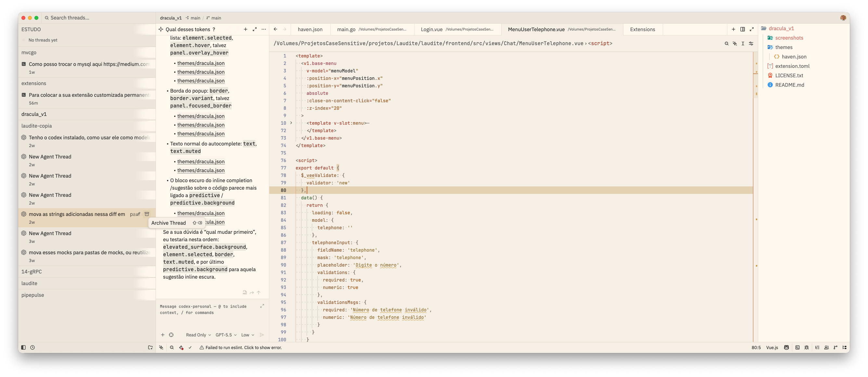The image size is (868, 377).
Task: Start a new thread with agent panel plus
Action: pyautogui.click(x=245, y=29)
